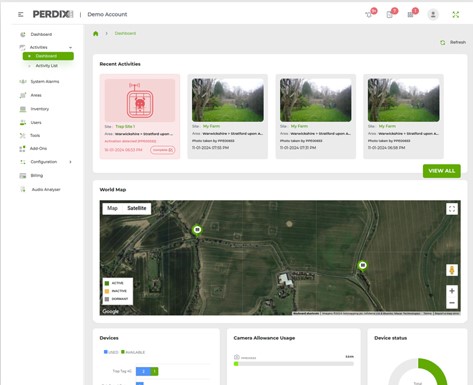Screen dimensions: 473x385
Task: Click the Refresh text label
Action: (x=458, y=42)
